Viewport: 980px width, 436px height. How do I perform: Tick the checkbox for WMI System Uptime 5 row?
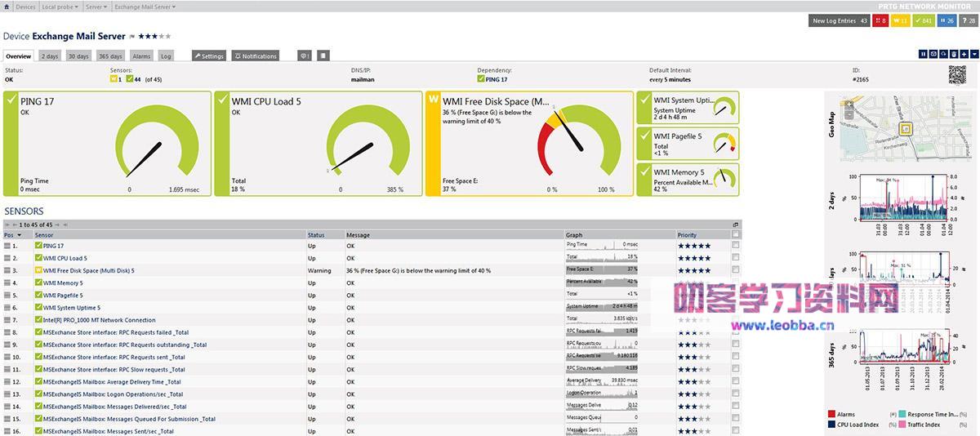point(736,307)
